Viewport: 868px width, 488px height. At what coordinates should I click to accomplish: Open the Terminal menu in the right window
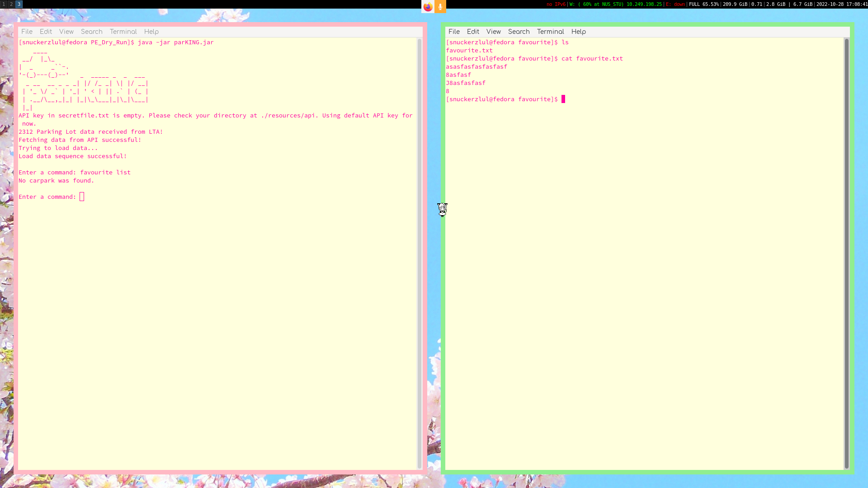[x=550, y=31]
